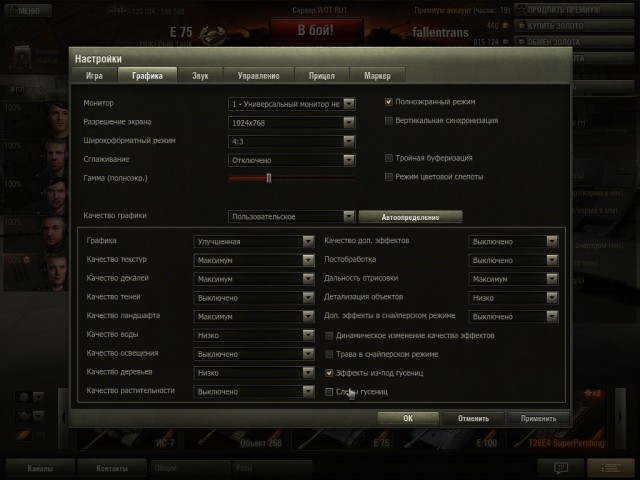This screenshot has height=480, width=640.
Task: Open Качество графики dropdown
Action: point(291,217)
